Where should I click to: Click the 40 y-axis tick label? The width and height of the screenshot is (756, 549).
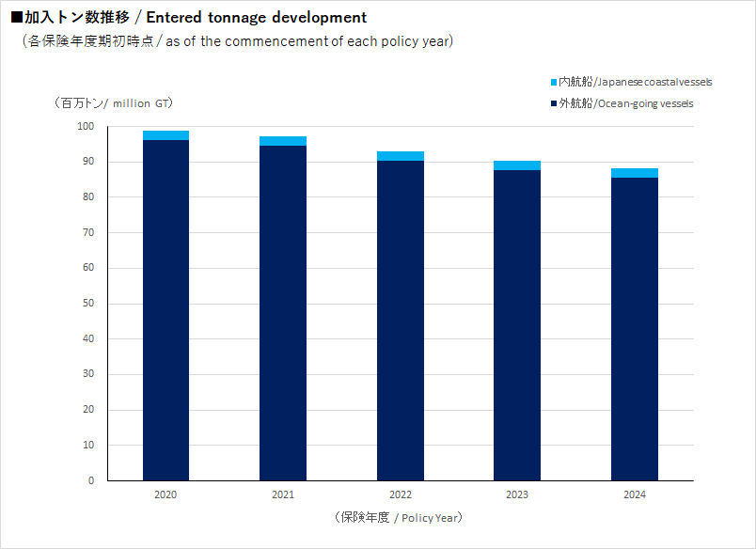[88, 338]
